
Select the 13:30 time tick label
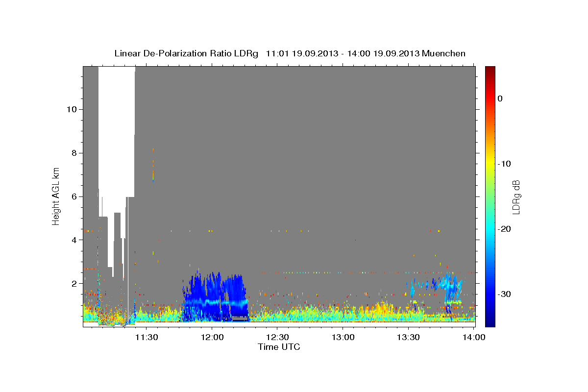(x=409, y=337)
